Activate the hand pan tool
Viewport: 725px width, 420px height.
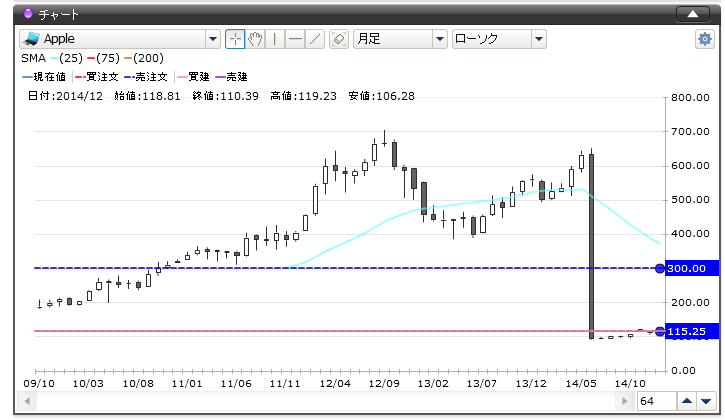point(255,39)
